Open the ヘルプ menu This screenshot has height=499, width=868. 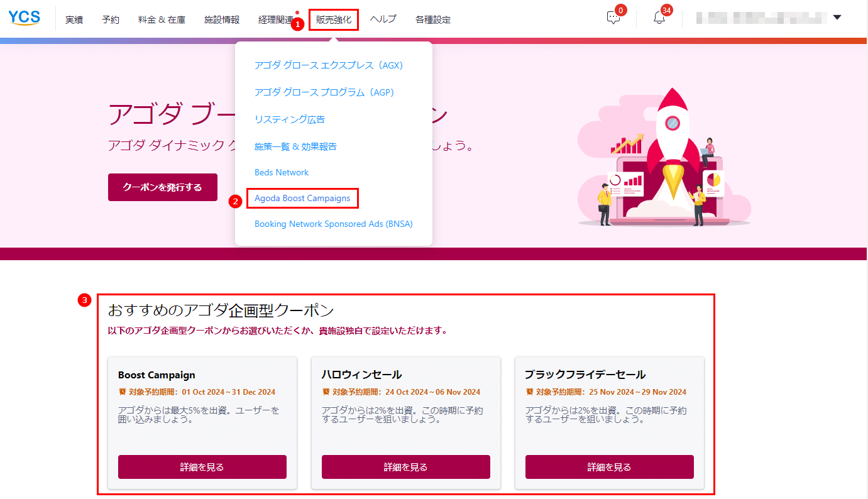coord(383,19)
